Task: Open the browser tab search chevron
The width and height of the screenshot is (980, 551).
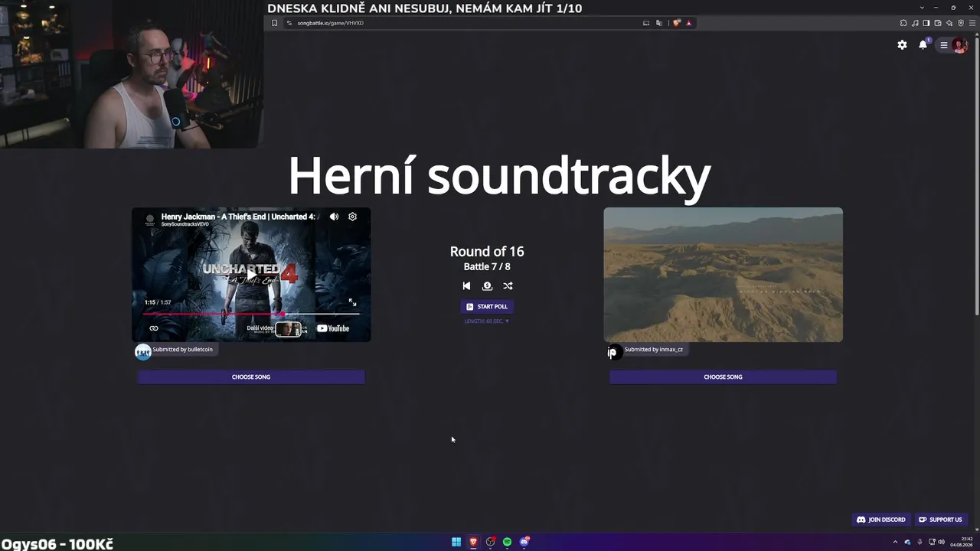Action: click(922, 8)
